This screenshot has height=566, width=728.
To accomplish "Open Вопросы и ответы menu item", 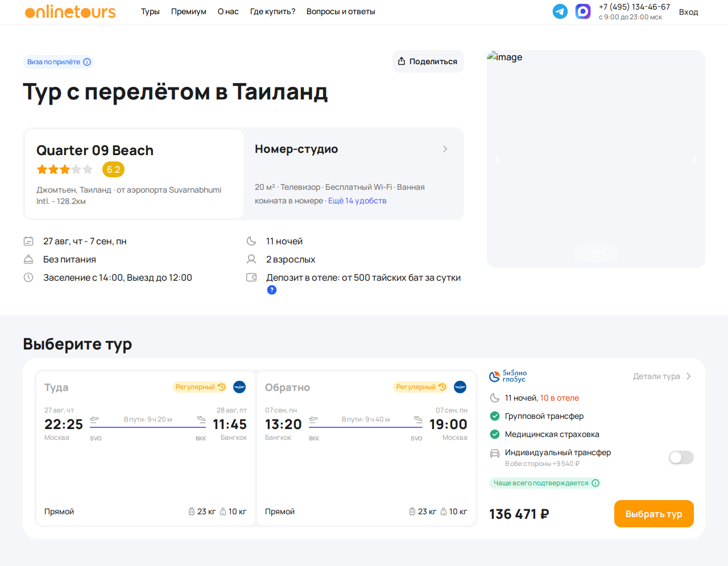I will [341, 11].
